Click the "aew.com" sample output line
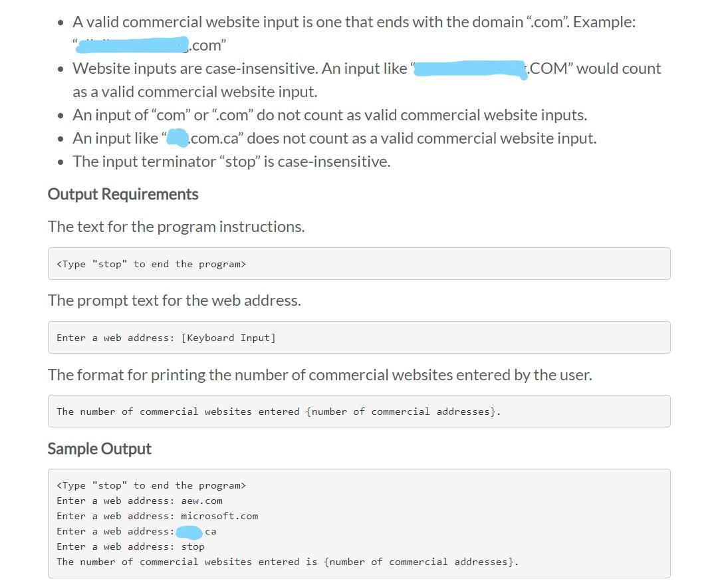 140,501
